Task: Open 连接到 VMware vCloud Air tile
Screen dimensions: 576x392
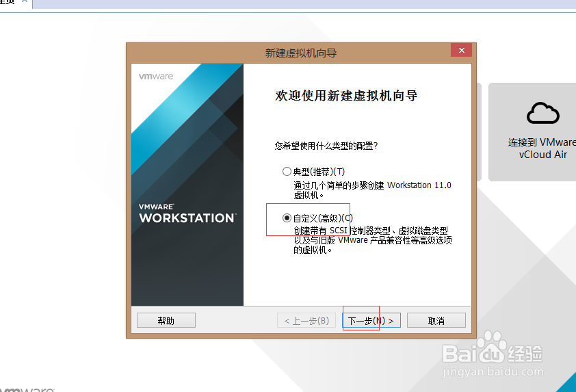Action: tap(532, 132)
